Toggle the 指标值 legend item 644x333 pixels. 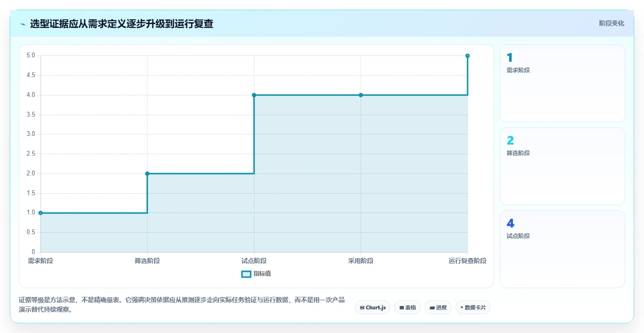(x=256, y=274)
